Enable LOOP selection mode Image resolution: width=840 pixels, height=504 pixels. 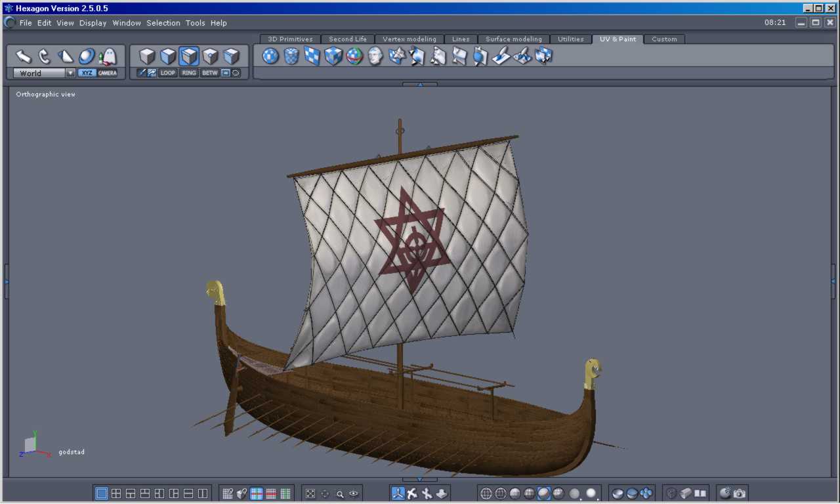click(168, 73)
